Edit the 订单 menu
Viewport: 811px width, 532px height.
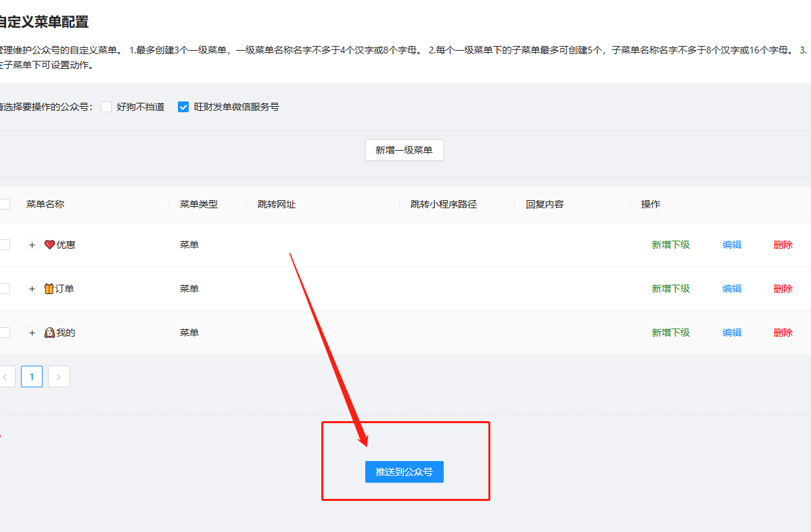click(731, 289)
